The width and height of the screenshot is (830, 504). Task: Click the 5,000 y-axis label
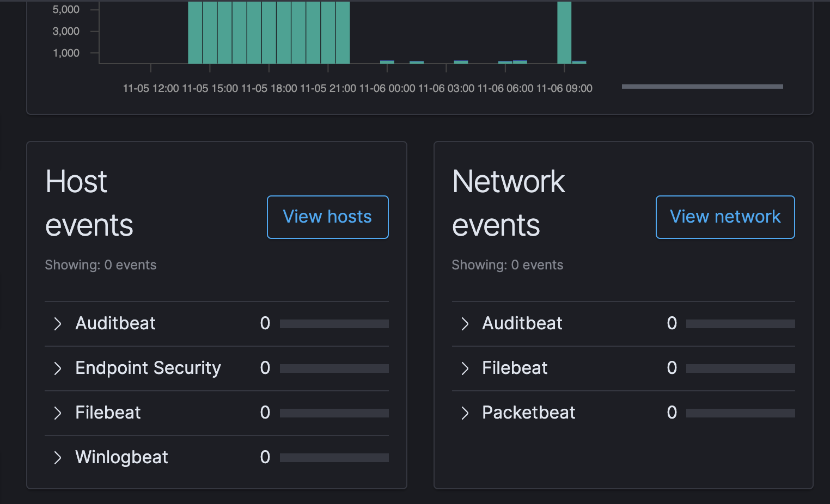pos(66,10)
